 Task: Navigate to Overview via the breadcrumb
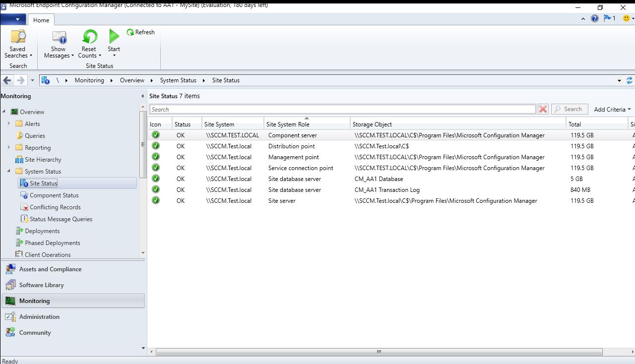(x=132, y=80)
